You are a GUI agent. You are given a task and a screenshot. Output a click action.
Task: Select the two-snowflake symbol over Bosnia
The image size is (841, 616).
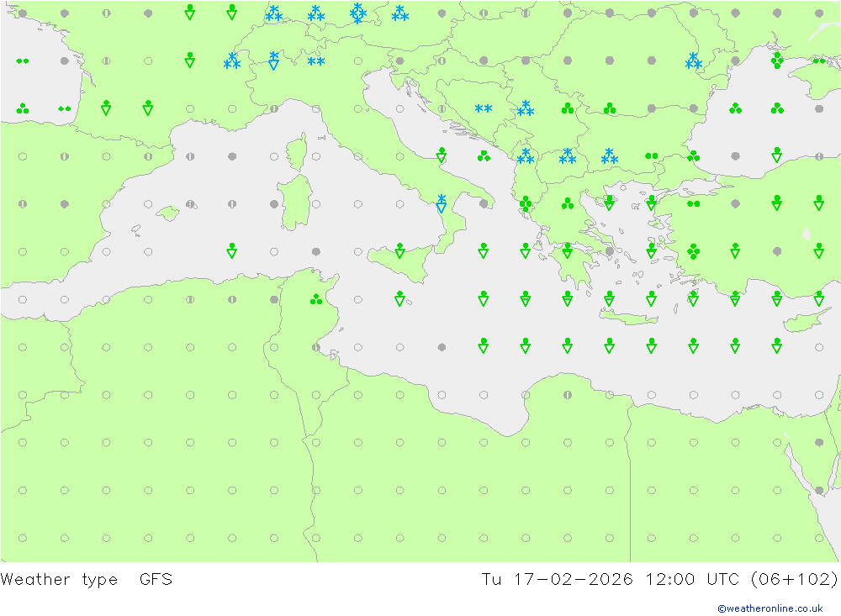coord(484,108)
